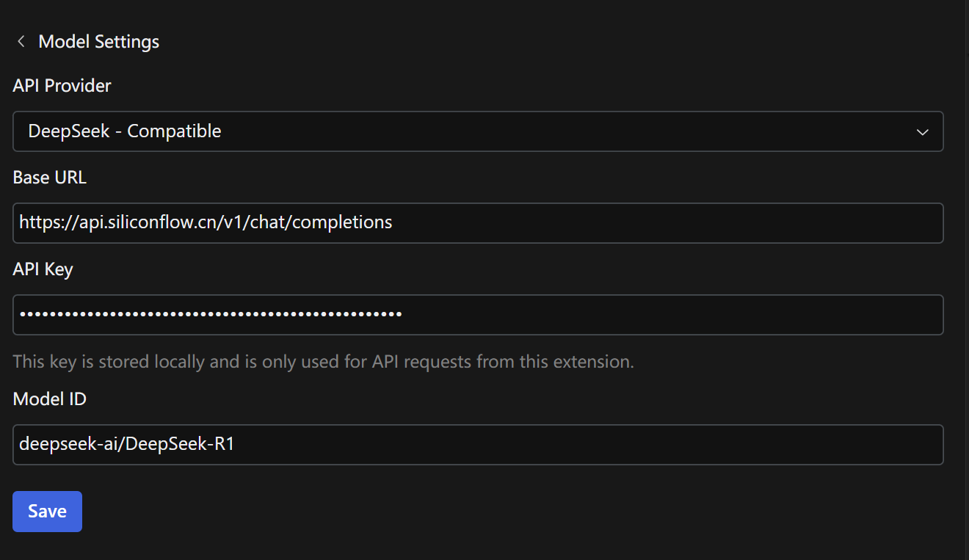Click the Base URL label
The width and height of the screenshot is (969, 560).
(x=49, y=178)
